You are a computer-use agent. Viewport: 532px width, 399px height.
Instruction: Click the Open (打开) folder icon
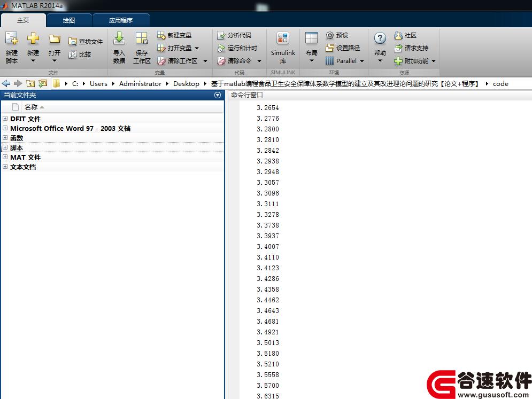coord(55,39)
